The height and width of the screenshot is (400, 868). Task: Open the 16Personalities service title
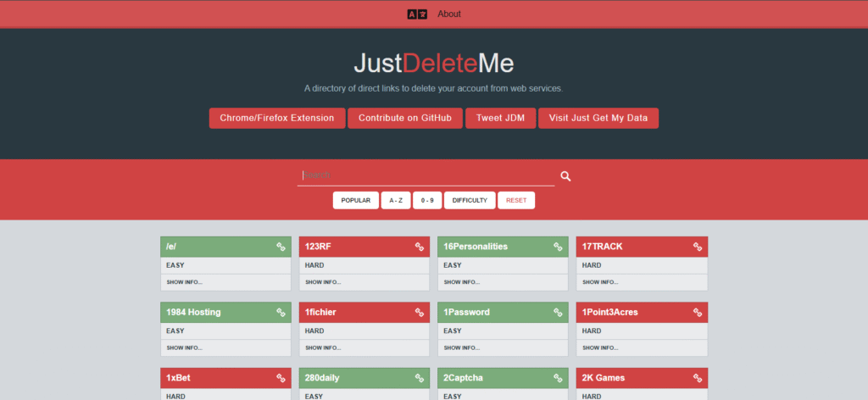point(476,247)
